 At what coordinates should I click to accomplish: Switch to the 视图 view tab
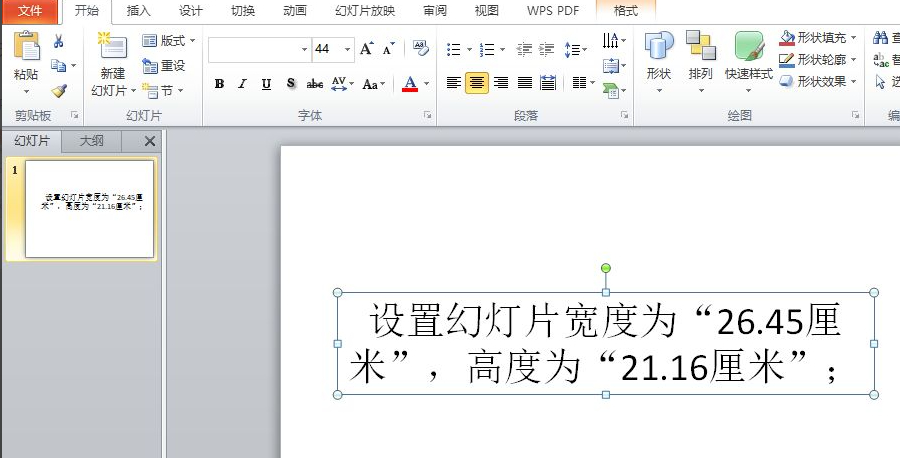coord(487,11)
